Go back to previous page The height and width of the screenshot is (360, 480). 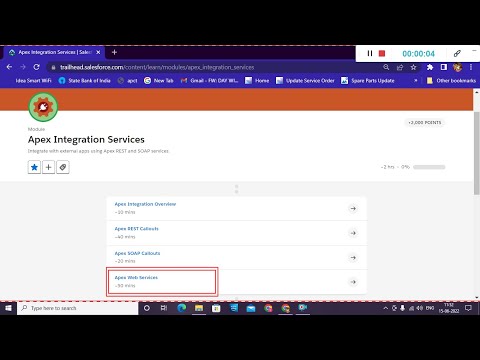click(9, 67)
